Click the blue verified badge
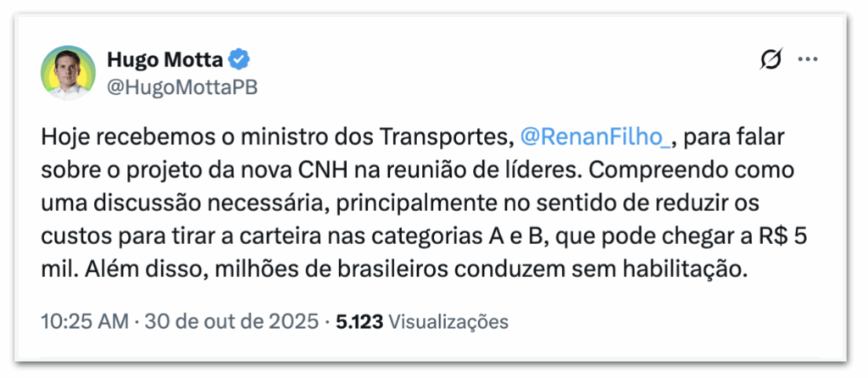 [240, 60]
